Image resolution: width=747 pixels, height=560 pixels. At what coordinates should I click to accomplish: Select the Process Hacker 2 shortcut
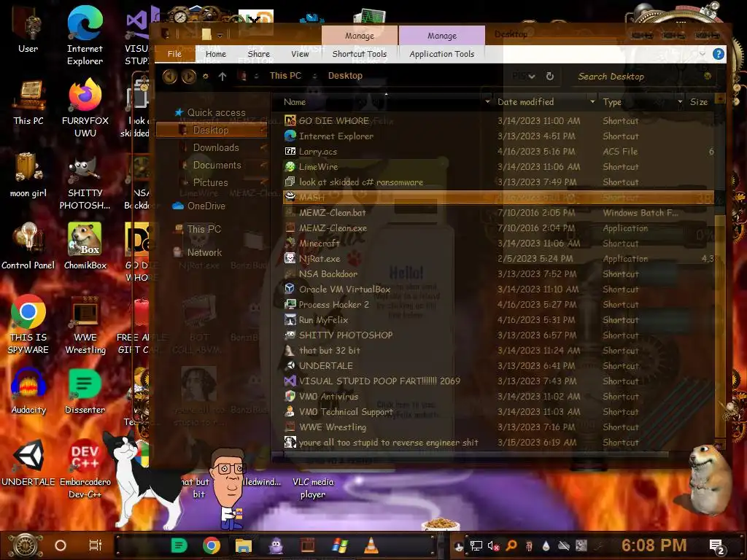333,304
